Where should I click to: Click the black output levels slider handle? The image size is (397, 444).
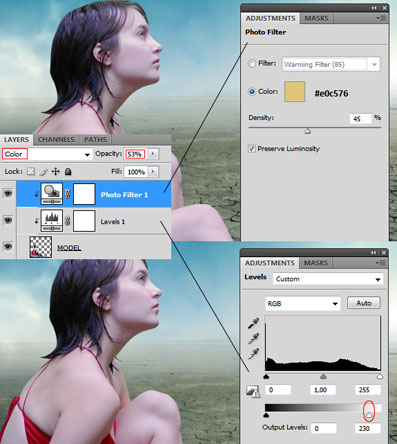pos(266,415)
